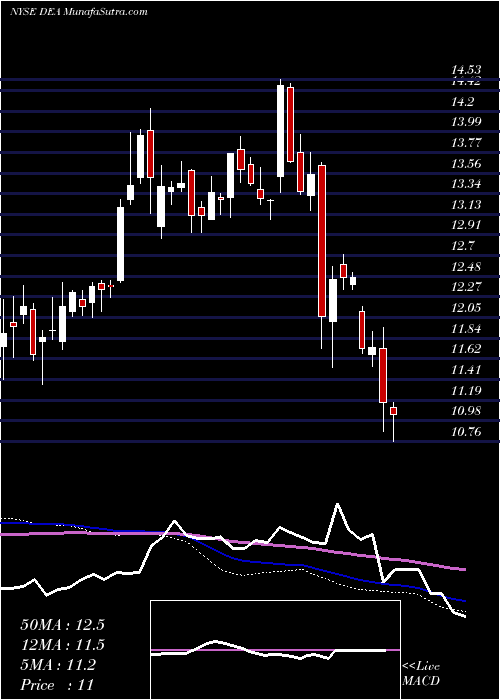Select the 12.7 price level label
Screen dimensions: 500x700
point(462,246)
